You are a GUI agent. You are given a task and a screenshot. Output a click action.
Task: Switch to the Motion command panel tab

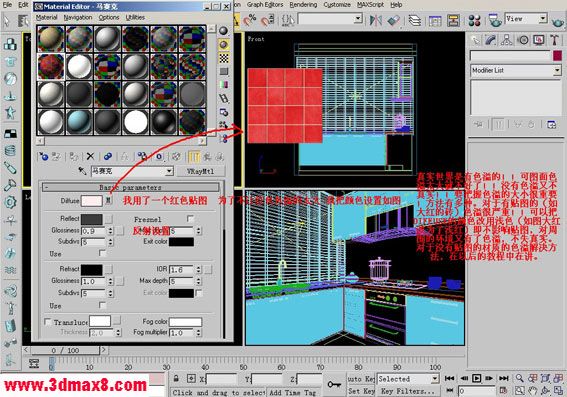pos(523,40)
